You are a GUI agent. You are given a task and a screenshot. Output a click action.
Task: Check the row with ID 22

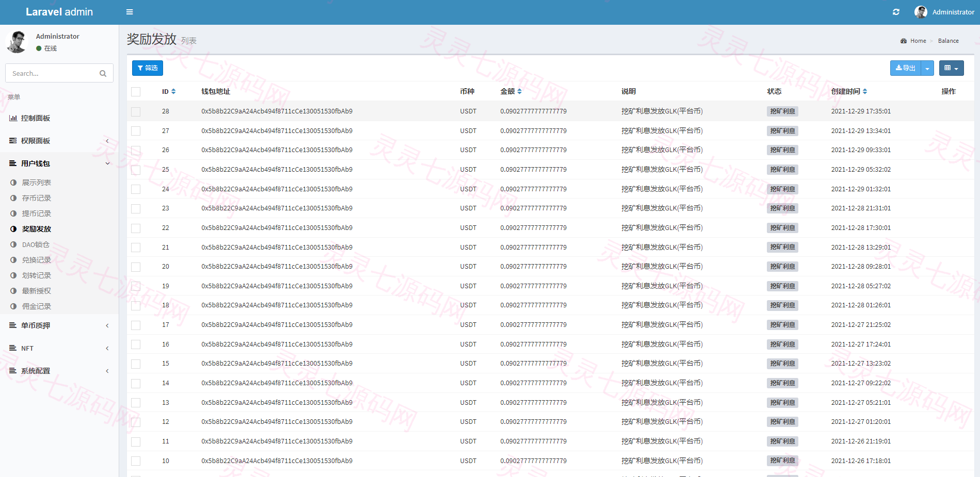[136, 228]
